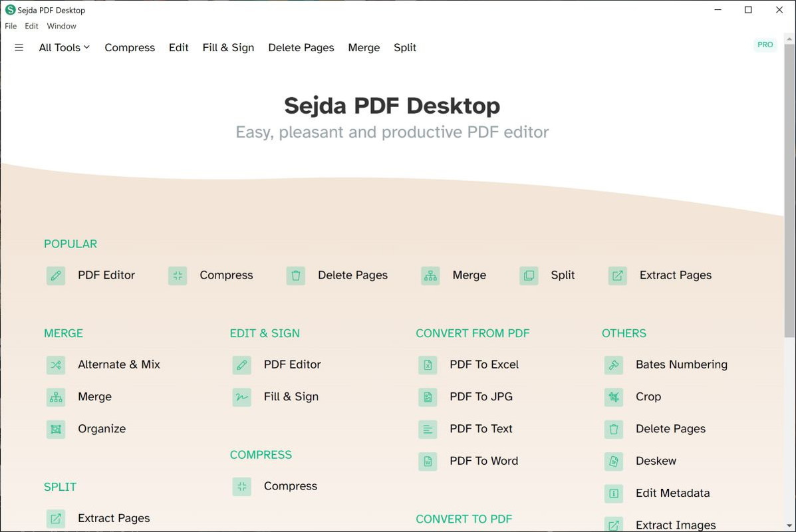796x532 pixels.
Task: Click the EDIT & SIGN section heading
Action: pyautogui.click(x=265, y=334)
